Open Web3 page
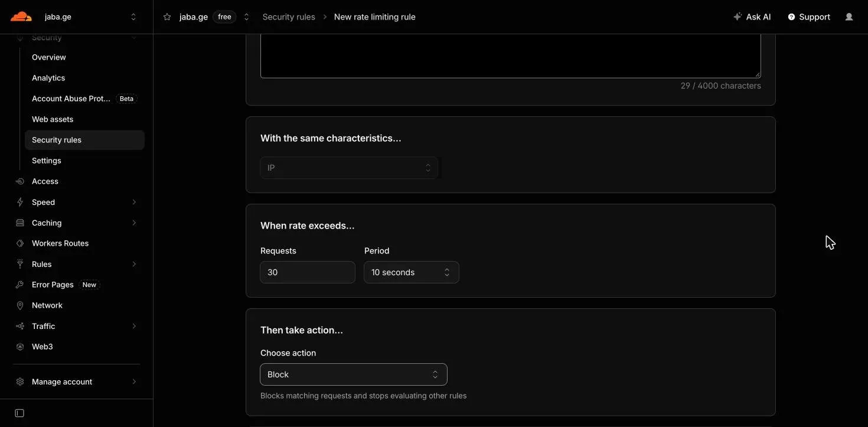The height and width of the screenshot is (427, 868). (43, 347)
